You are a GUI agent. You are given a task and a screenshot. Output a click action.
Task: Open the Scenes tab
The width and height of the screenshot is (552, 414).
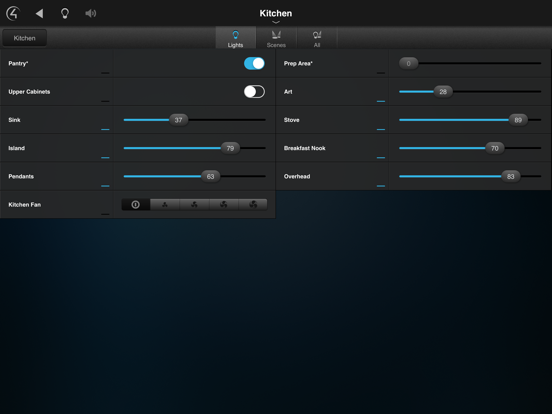276,38
